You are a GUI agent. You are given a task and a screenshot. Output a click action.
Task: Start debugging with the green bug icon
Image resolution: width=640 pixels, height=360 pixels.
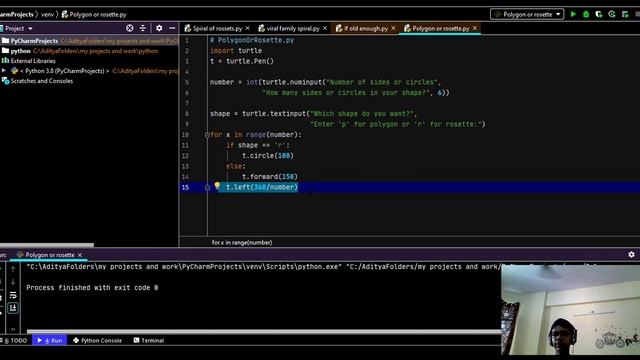tap(586, 14)
